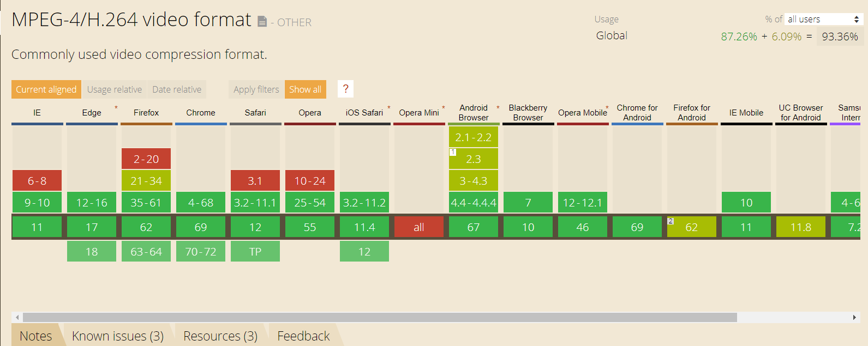Screen dimensions: 868x346
Task: Click the 93.36% total usage value
Action: coord(840,37)
